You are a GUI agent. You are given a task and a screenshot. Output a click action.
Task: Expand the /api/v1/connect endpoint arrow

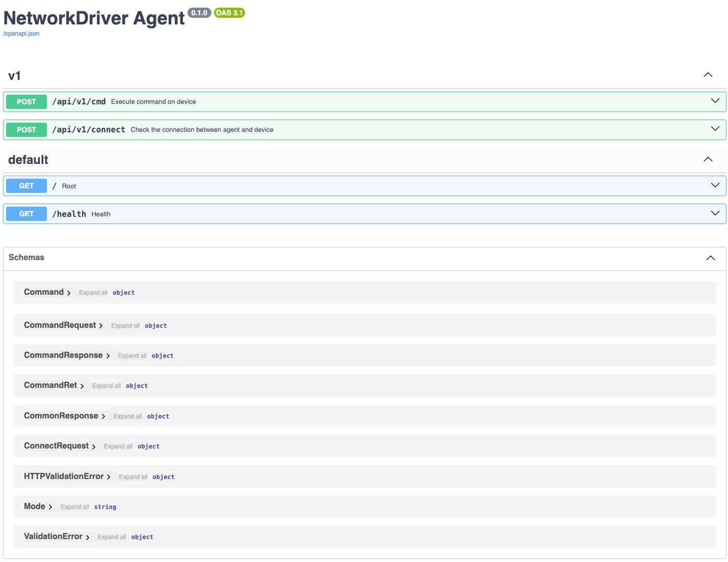click(715, 129)
